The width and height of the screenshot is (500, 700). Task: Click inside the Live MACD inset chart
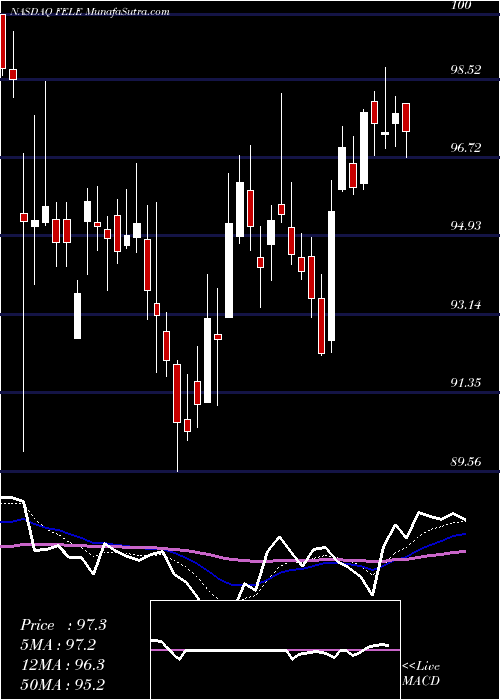click(x=275, y=650)
